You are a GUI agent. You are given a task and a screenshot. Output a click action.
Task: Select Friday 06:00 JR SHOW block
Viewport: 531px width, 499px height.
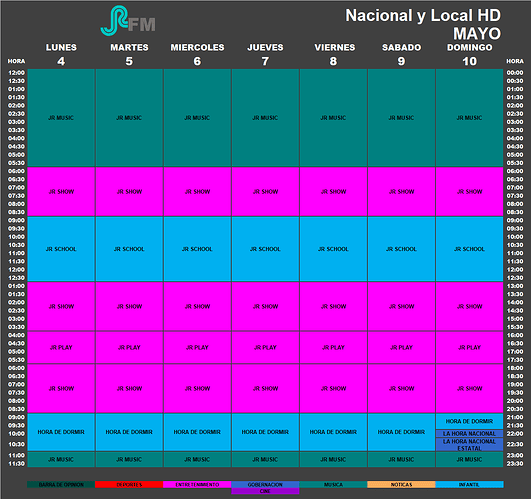tap(334, 192)
